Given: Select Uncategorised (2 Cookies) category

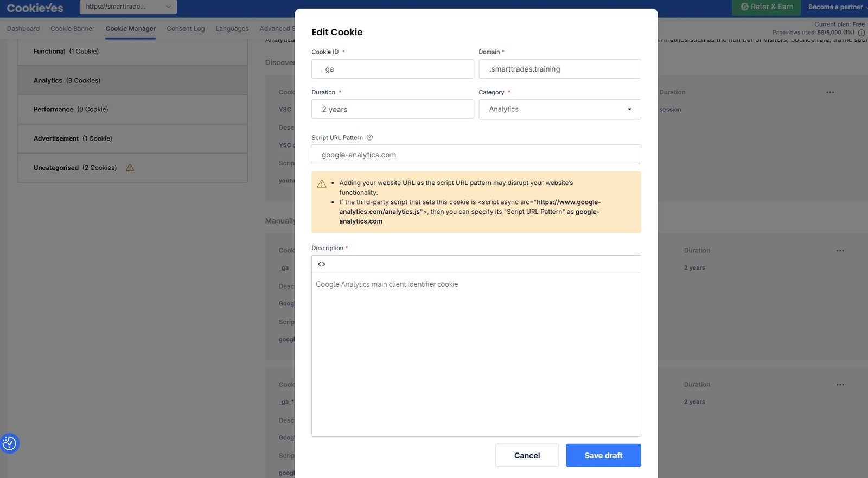Looking at the screenshot, I should [x=133, y=168].
